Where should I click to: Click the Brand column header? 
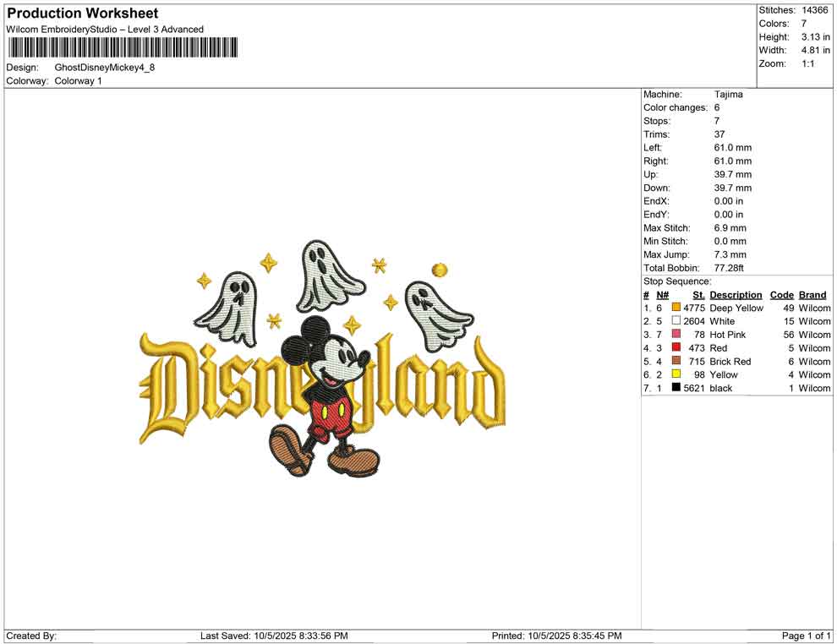812,294
